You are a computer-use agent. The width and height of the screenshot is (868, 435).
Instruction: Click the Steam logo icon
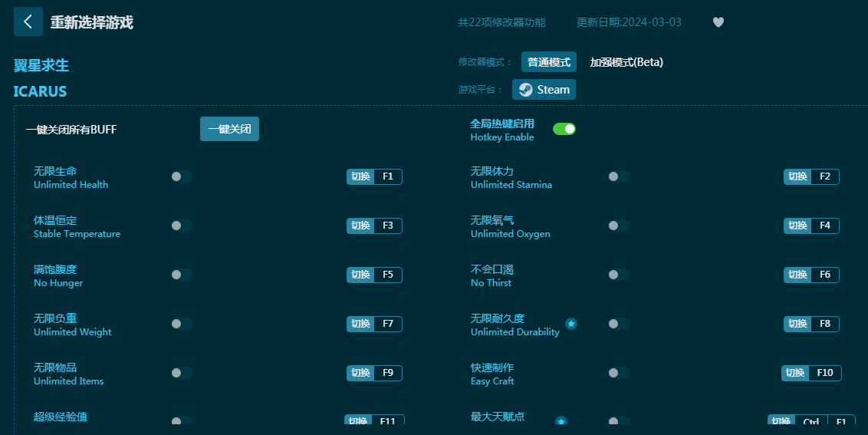click(526, 90)
